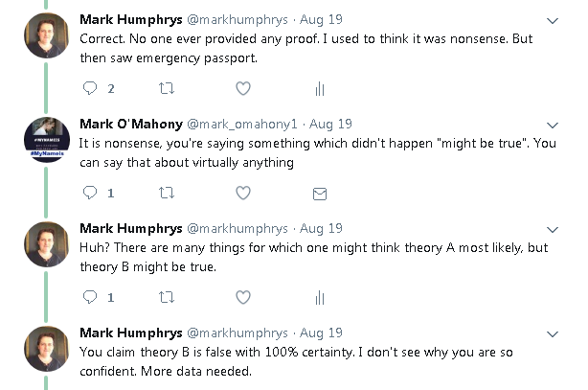The width and height of the screenshot is (588, 390).
Task: Open the options chevron on the "emergency passport" tweet
Action: (x=553, y=20)
